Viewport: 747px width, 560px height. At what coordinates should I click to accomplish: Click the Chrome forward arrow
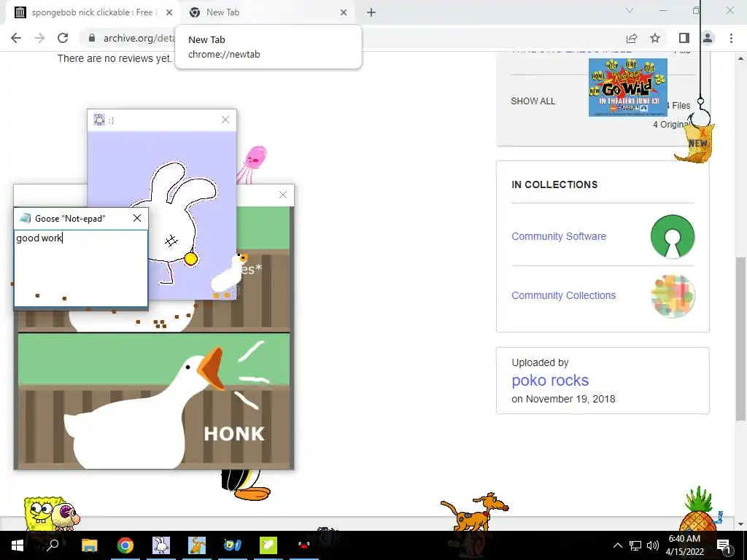point(39,38)
